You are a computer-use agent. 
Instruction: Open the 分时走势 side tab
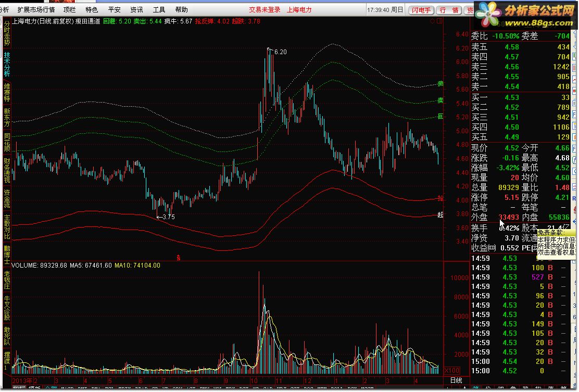tap(7, 33)
